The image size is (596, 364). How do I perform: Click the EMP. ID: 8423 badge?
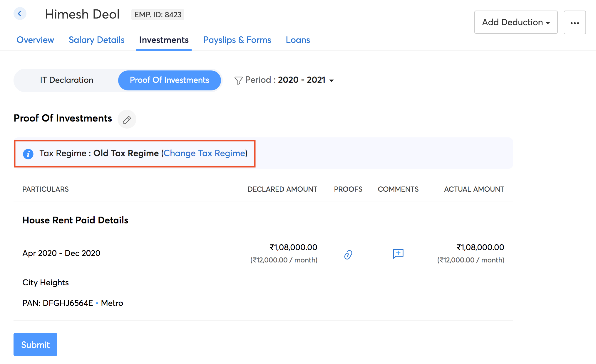[x=158, y=14]
